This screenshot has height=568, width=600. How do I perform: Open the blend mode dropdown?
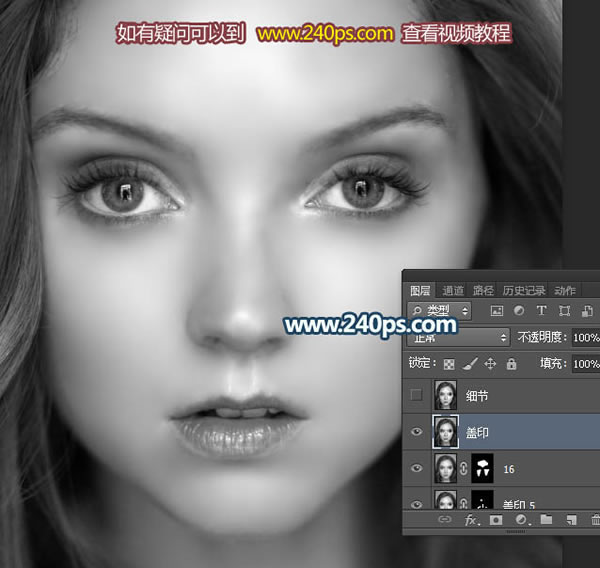[x=458, y=337]
